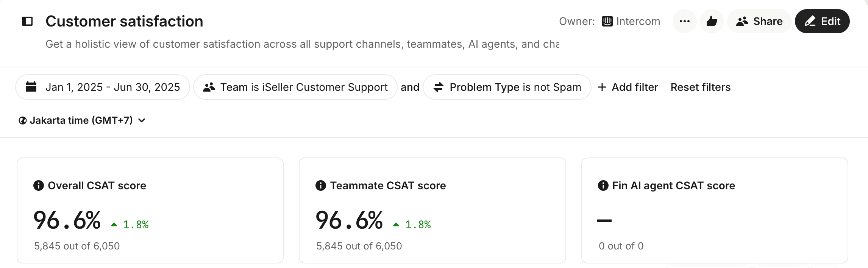Click the Intercom owner logo icon
868x268 pixels.
(x=607, y=21)
